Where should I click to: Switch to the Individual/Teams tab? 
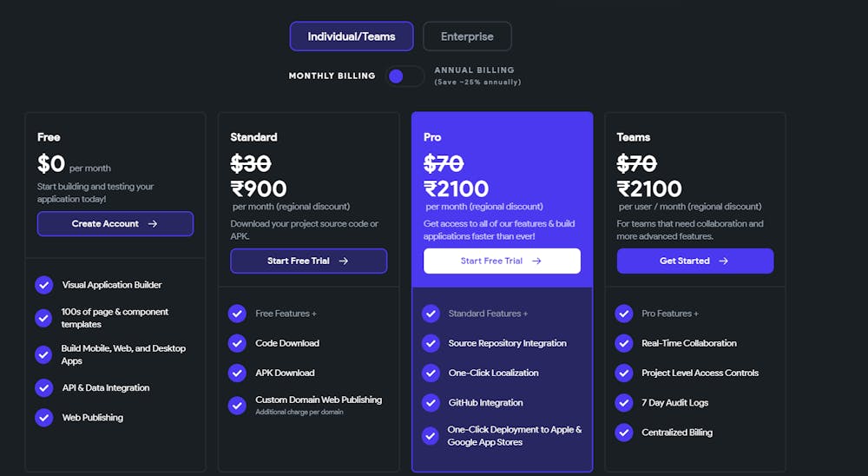point(352,36)
